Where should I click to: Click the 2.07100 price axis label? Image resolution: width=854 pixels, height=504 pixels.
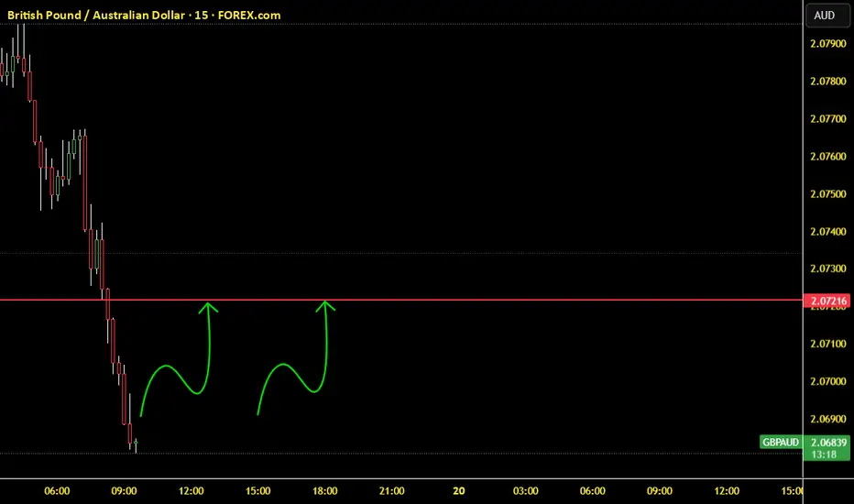pyautogui.click(x=827, y=344)
